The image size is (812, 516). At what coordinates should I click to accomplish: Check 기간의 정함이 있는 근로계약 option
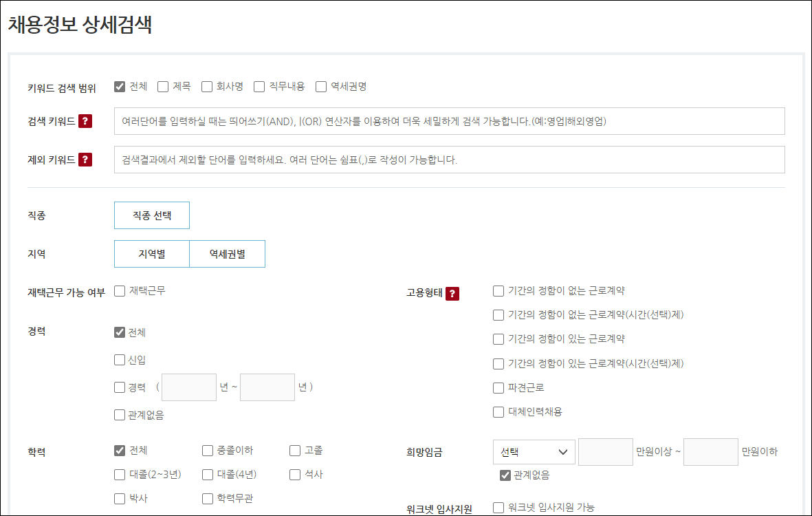[x=498, y=338]
